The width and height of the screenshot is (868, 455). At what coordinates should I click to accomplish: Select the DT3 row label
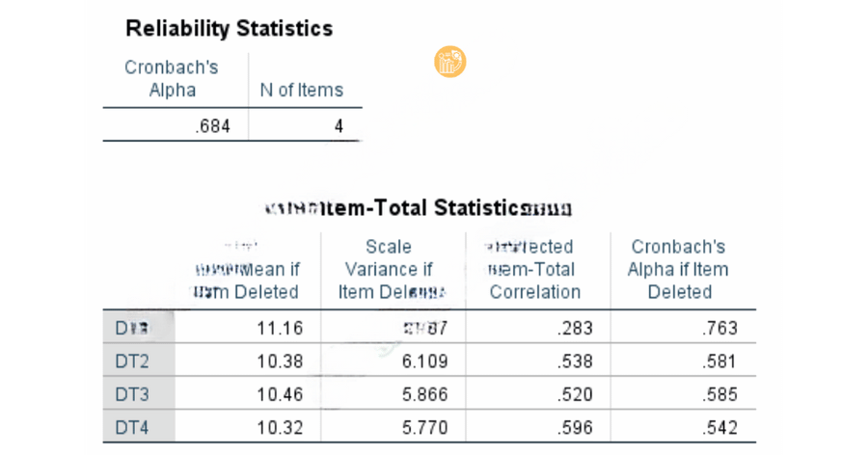coord(131,394)
